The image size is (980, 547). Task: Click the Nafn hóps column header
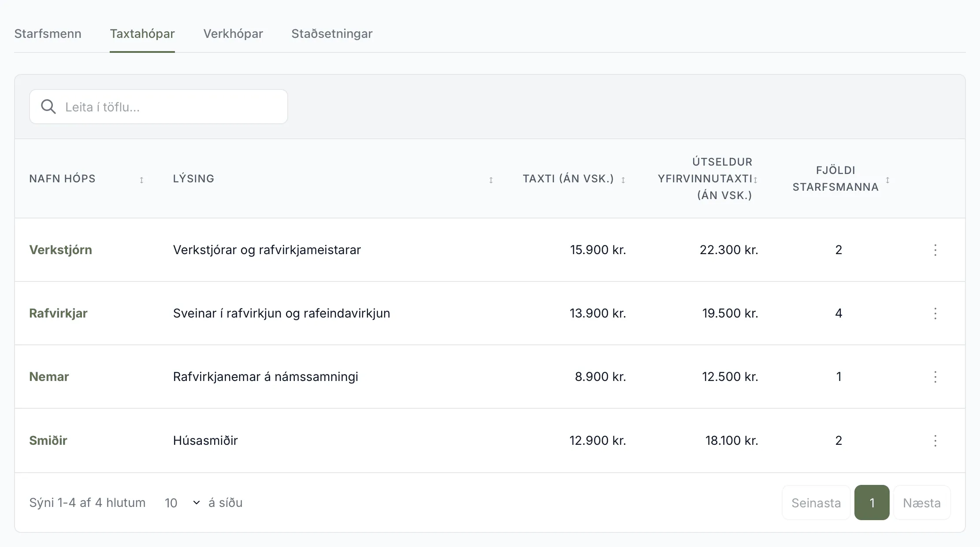tap(62, 178)
